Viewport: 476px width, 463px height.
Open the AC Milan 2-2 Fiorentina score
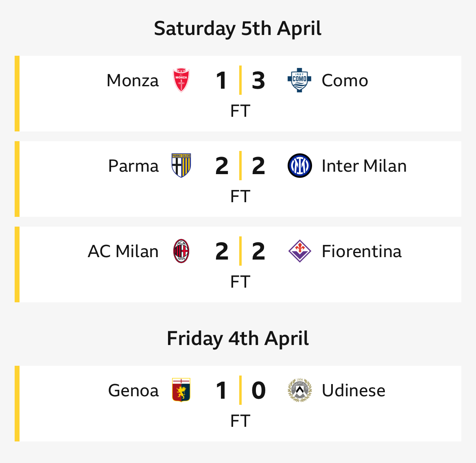(240, 251)
